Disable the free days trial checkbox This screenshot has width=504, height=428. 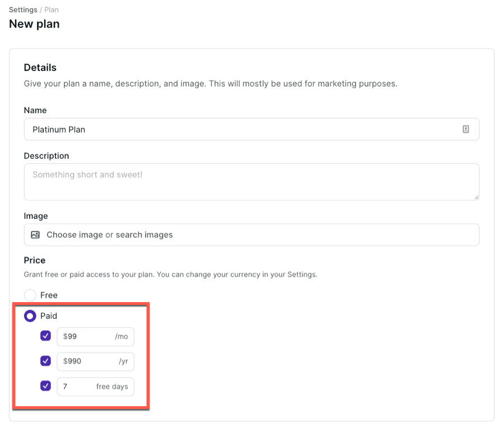[x=46, y=386]
